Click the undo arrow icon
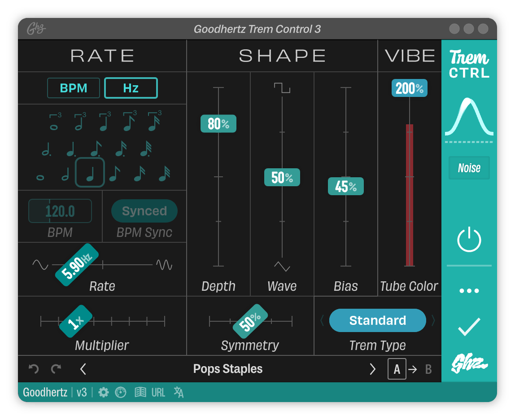Viewport: 515px width, 420px height. [x=34, y=369]
